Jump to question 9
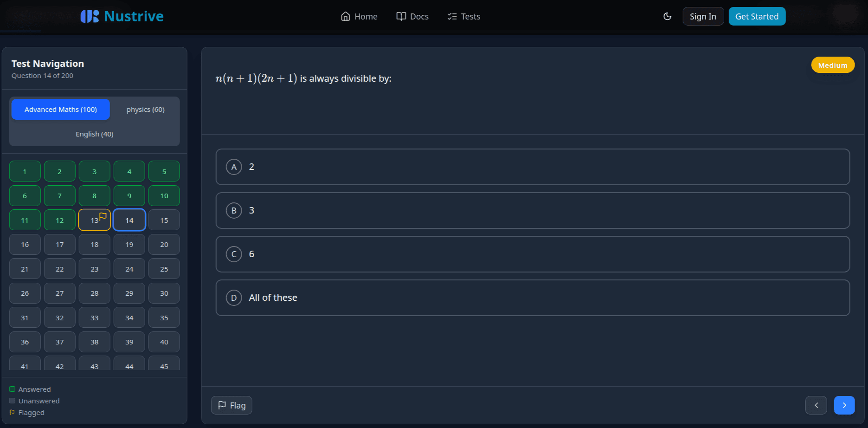 (x=129, y=196)
